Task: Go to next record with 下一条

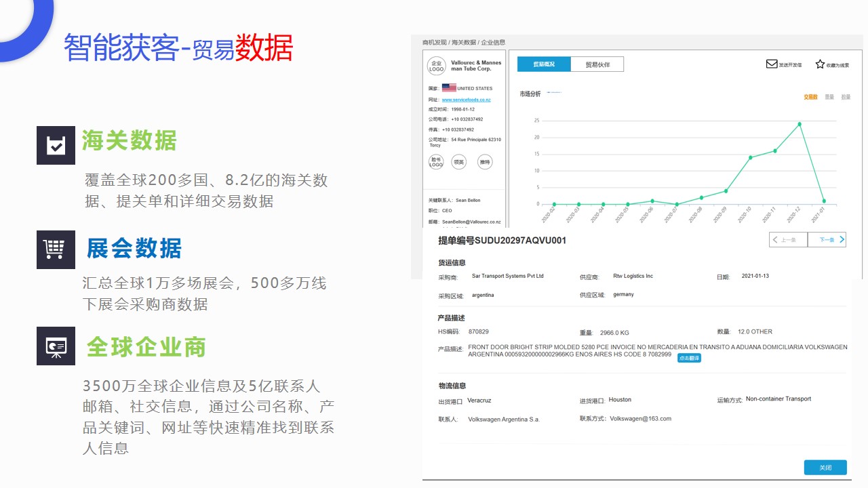Action: [827, 239]
